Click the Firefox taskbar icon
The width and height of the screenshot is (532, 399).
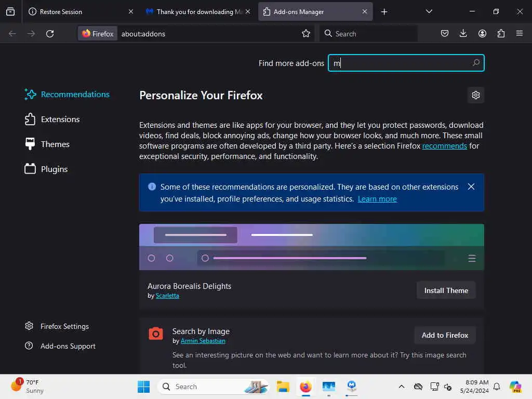305,387
